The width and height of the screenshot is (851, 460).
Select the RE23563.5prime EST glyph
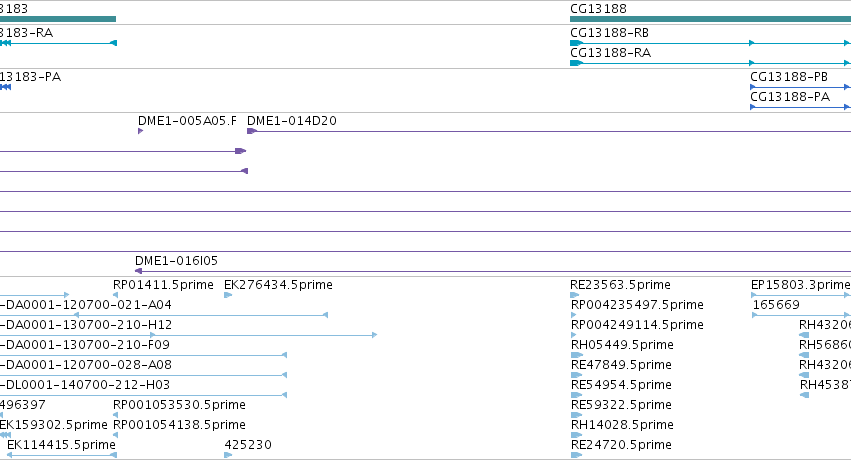point(575,295)
